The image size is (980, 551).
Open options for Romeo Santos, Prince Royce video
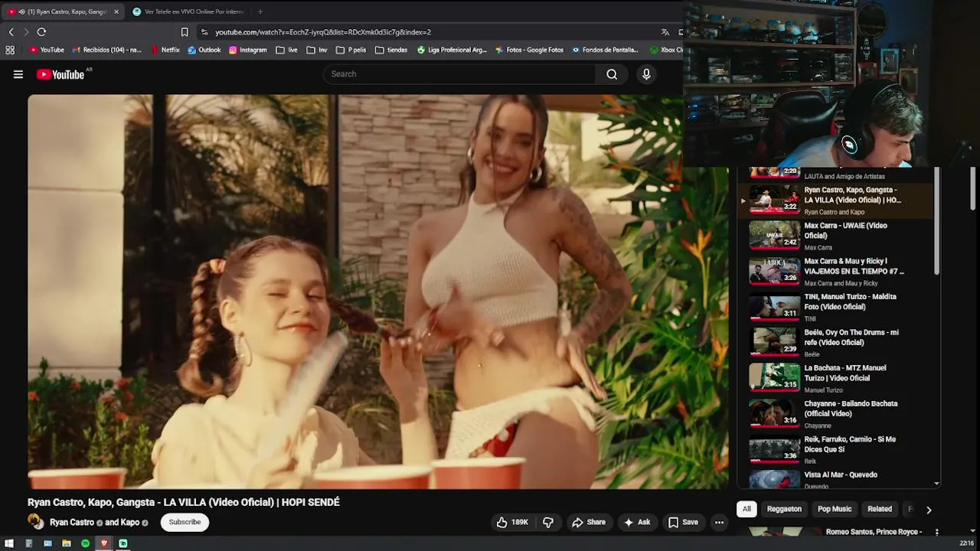point(936,532)
